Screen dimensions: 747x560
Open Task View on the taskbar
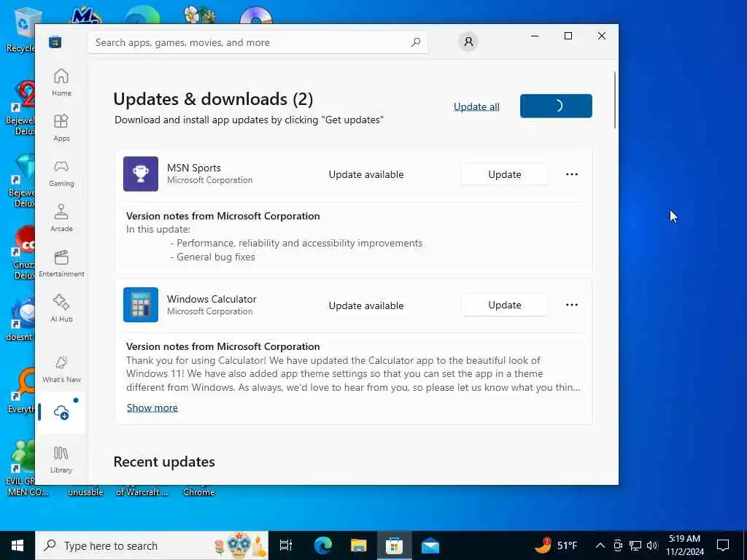tap(286, 545)
